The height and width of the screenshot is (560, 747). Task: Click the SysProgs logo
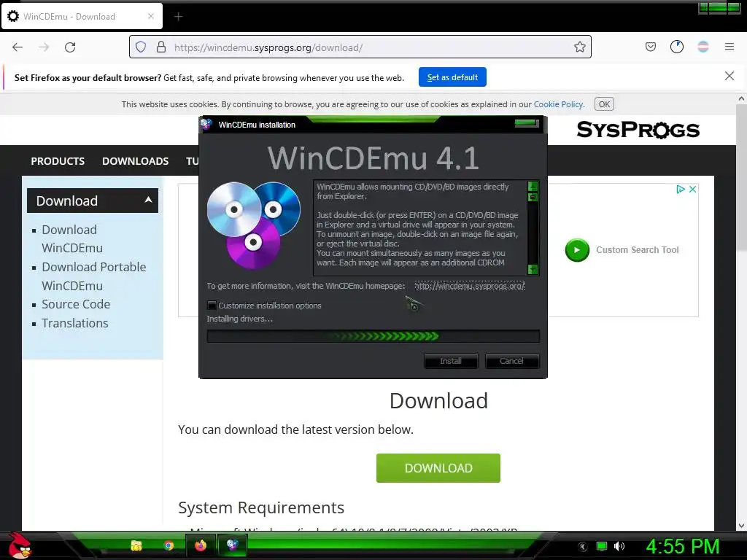click(x=638, y=130)
